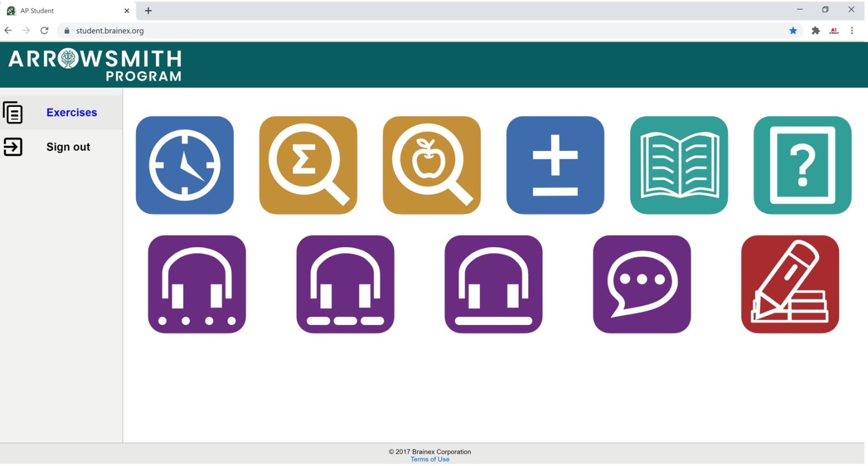Open a new browser tab
The image size is (868, 466).
pos(147,10)
